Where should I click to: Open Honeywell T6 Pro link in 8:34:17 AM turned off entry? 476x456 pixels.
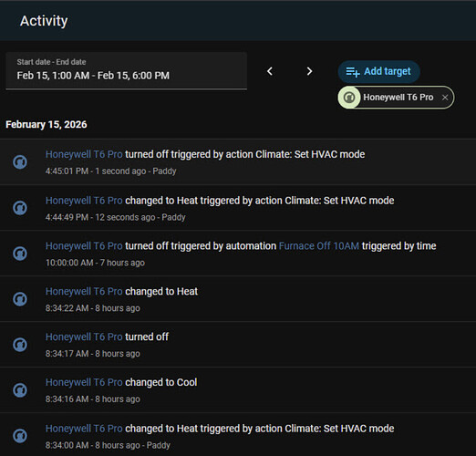84,337
